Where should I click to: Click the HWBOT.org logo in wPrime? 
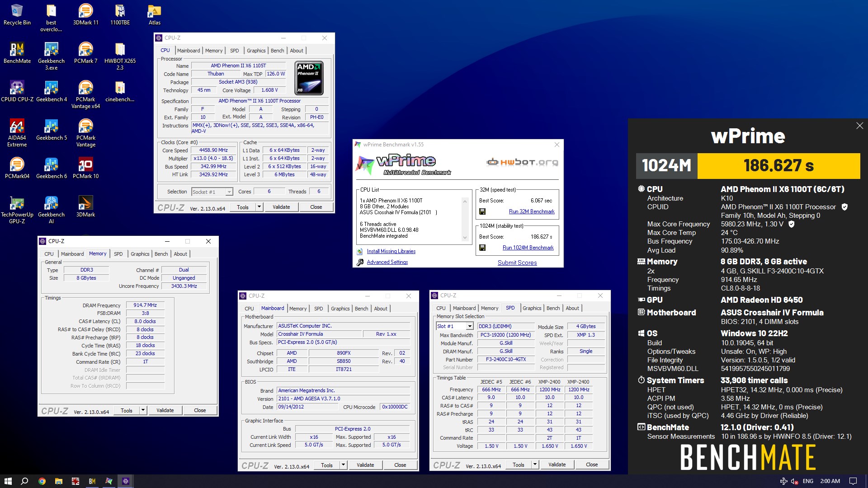pyautogui.click(x=522, y=162)
